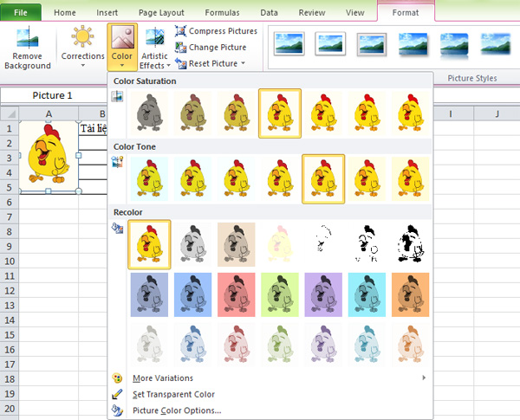Screen dimensions: 520x420
Task: Apply dark red recolor thumbnail
Action: point(236,294)
